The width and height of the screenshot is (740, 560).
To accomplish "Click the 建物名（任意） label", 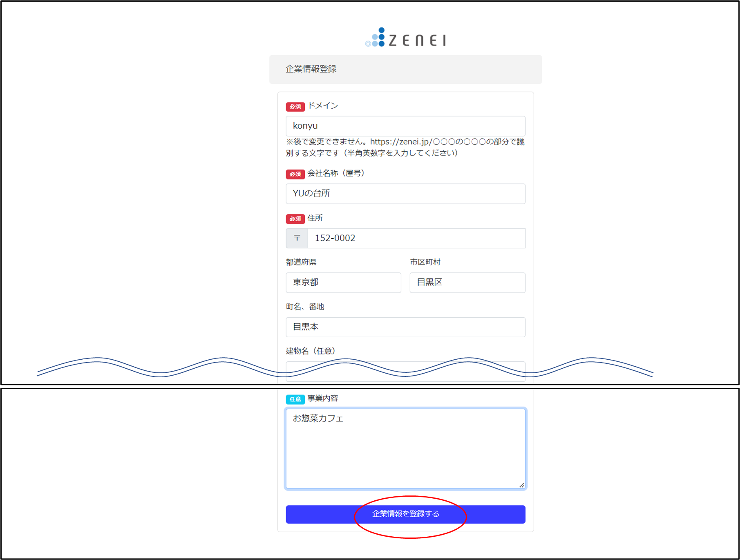I will point(311,351).
